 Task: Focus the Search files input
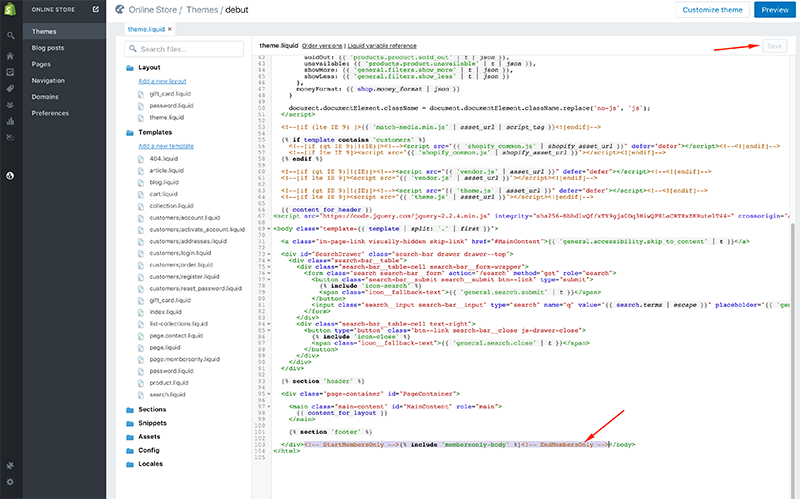tap(184, 49)
